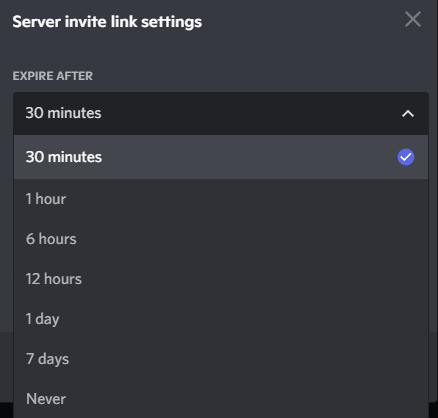Viewport: 438px width, 418px height.
Task: Pick the 12 hours option
Action: 221,279
